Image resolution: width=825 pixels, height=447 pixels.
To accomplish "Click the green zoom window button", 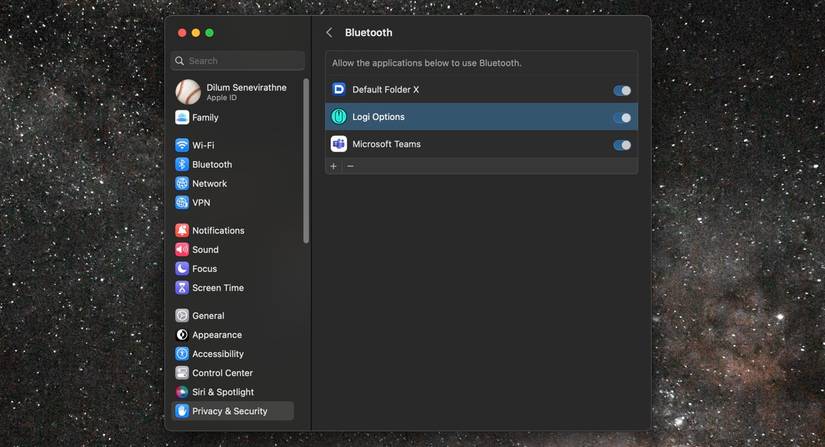I will (x=209, y=33).
